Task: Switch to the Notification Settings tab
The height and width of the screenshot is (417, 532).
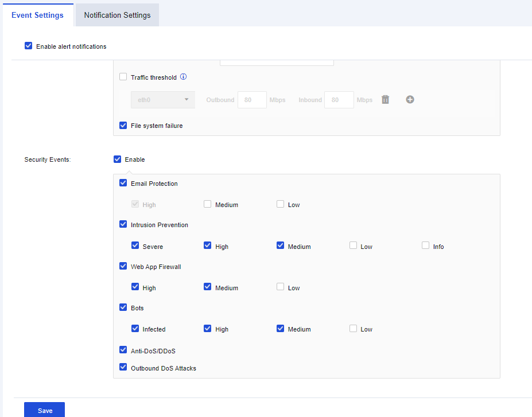Action: point(117,15)
